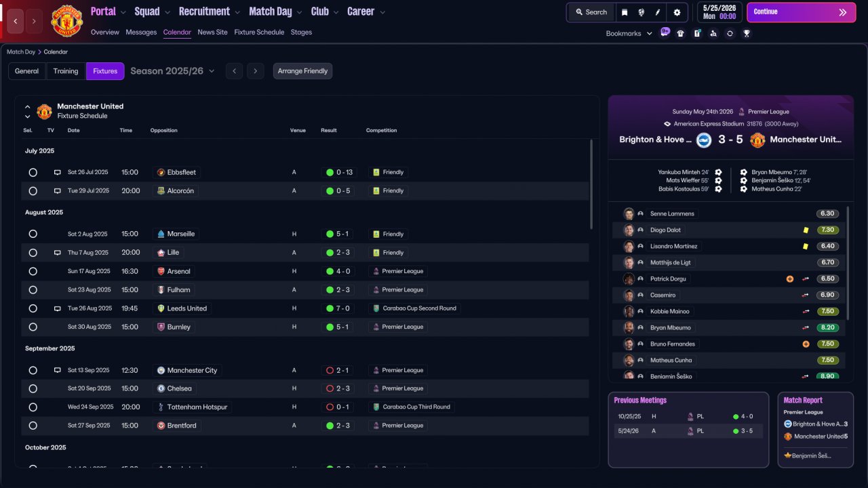
Task: Click Senne Lammens' 6.30 rating badge
Action: click(x=827, y=213)
